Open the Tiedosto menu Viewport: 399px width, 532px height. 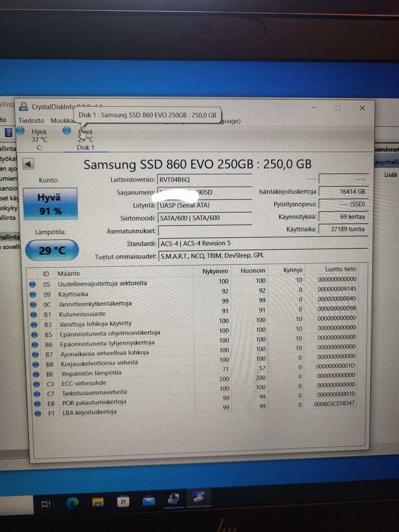click(31, 121)
